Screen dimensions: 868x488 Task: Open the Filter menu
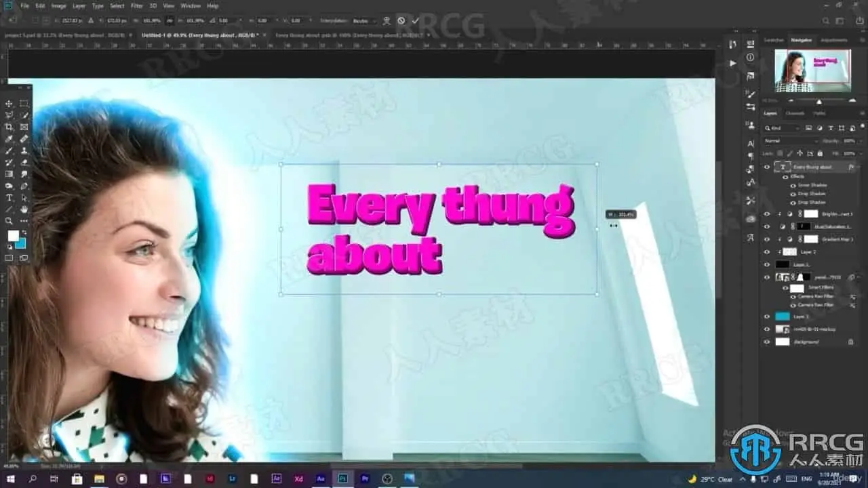pos(136,5)
